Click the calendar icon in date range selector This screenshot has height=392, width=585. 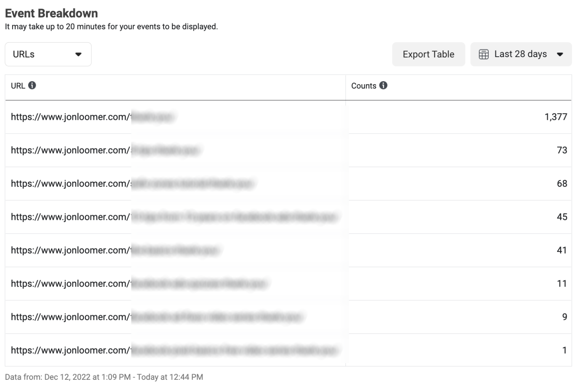[x=484, y=54]
